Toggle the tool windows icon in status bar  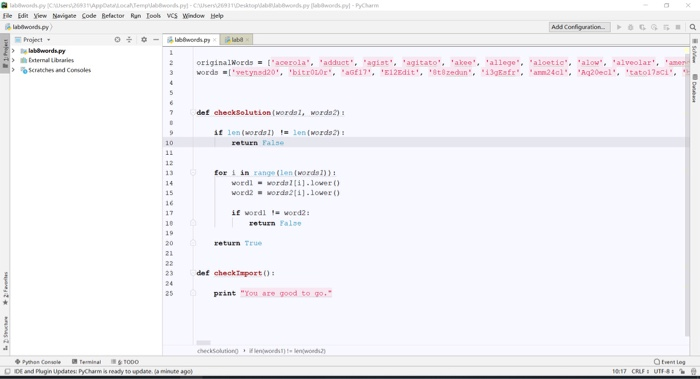(7, 371)
